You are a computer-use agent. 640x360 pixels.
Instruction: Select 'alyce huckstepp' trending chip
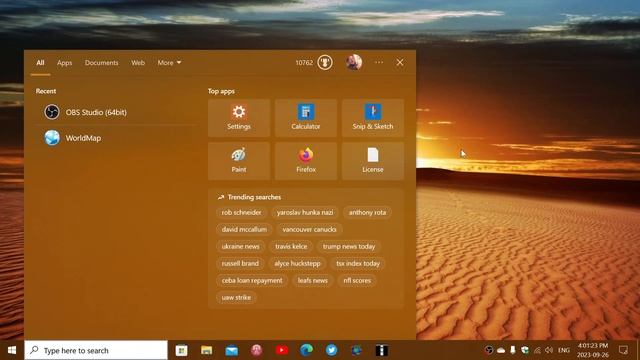click(297, 264)
